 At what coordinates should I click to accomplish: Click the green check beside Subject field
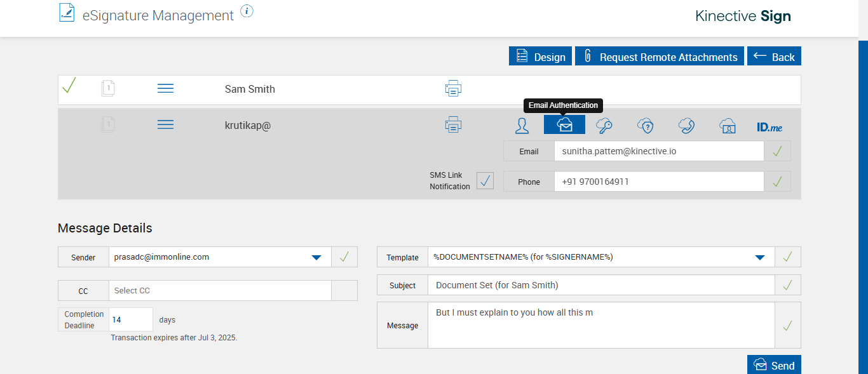coord(788,285)
